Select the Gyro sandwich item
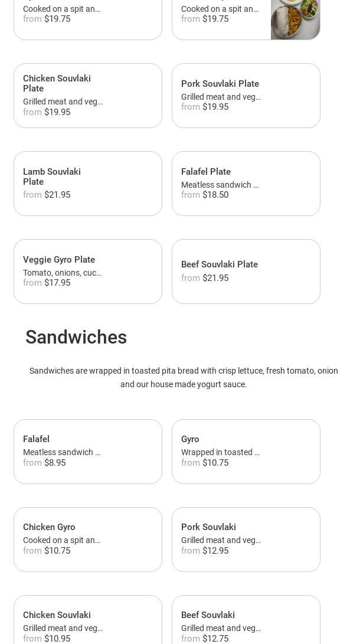This screenshot has height=644, width=363. pyautogui.click(x=246, y=452)
